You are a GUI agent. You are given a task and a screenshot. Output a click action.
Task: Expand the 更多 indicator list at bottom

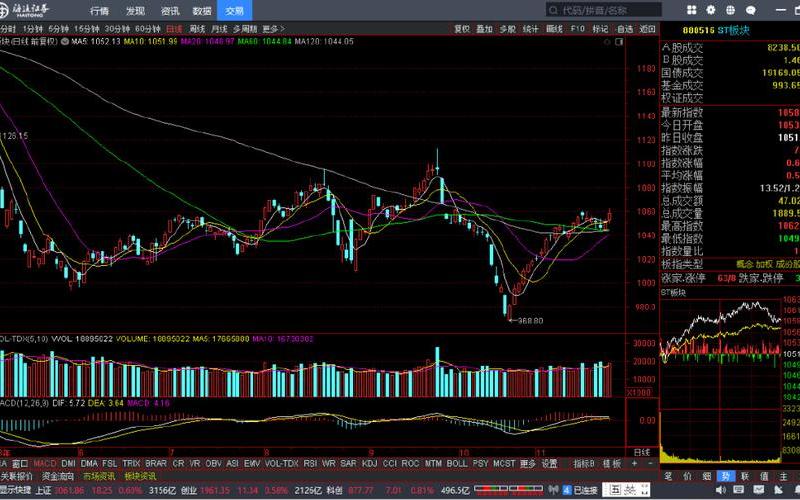pyautogui.click(x=527, y=464)
